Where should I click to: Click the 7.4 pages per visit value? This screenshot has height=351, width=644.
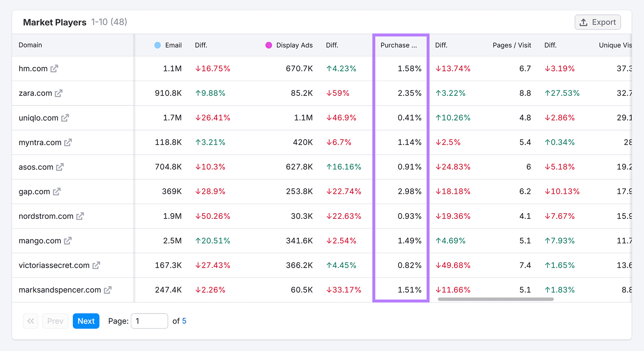[525, 265]
